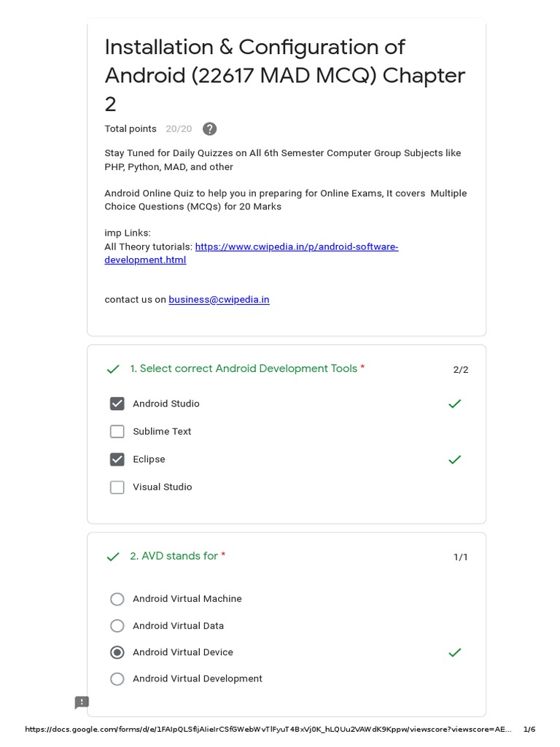Click the correct-answer tick next to Eclipse
560x747 pixels.
click(x=455, y=460)
